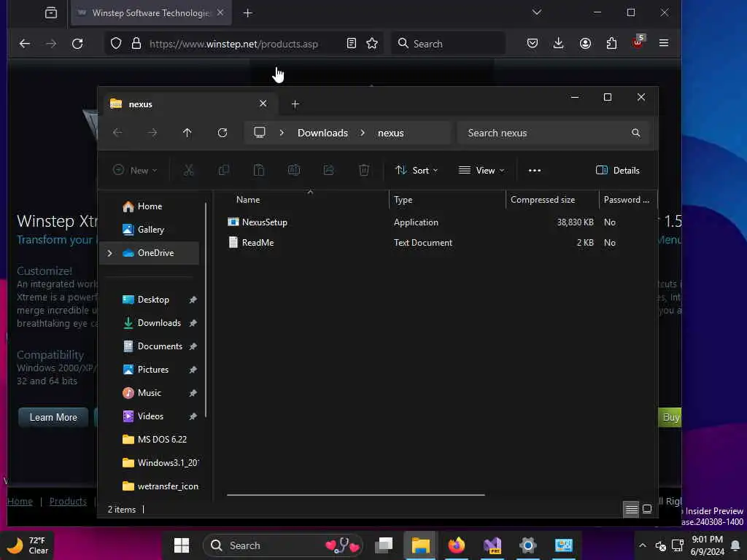The image size is (747, 560).
Task: Click the uBlock extension icon in Firefox
Action: tap(638, 42)
